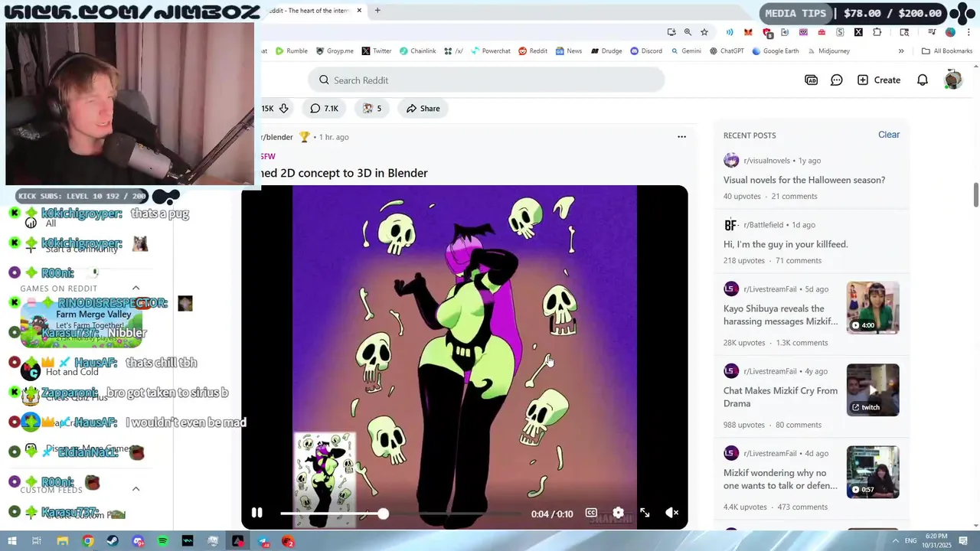The width and height of the screenshot is (980, 551).
Task: Pause the Blender post video
Action: pos(257,513)
